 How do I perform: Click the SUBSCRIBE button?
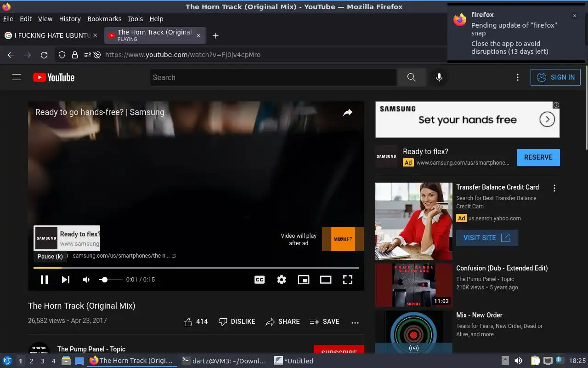339,351
